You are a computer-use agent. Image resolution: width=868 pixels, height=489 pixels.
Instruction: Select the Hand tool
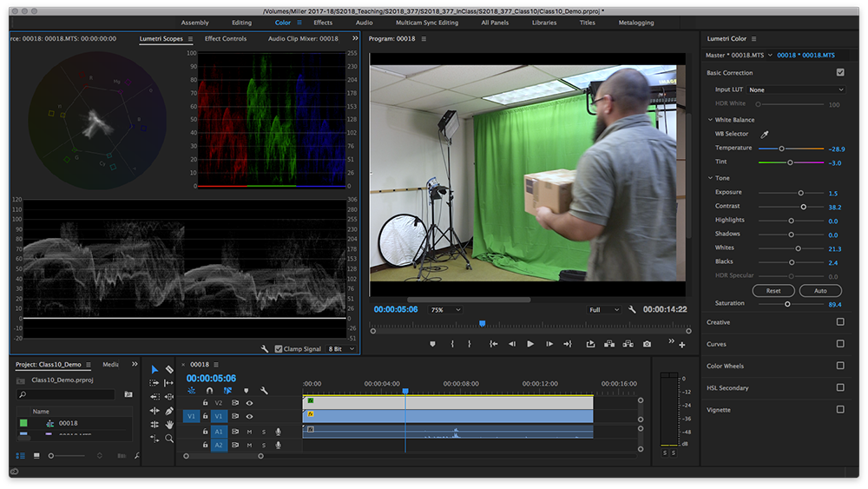point(169,424)
